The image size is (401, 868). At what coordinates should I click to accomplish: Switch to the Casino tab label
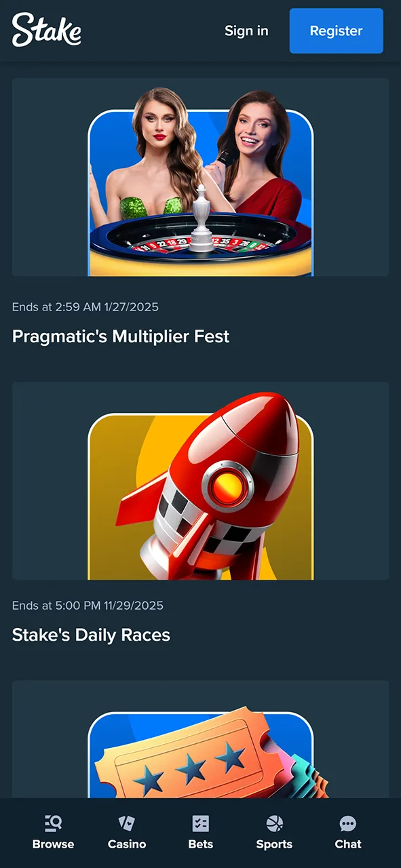tap(127, 844)
